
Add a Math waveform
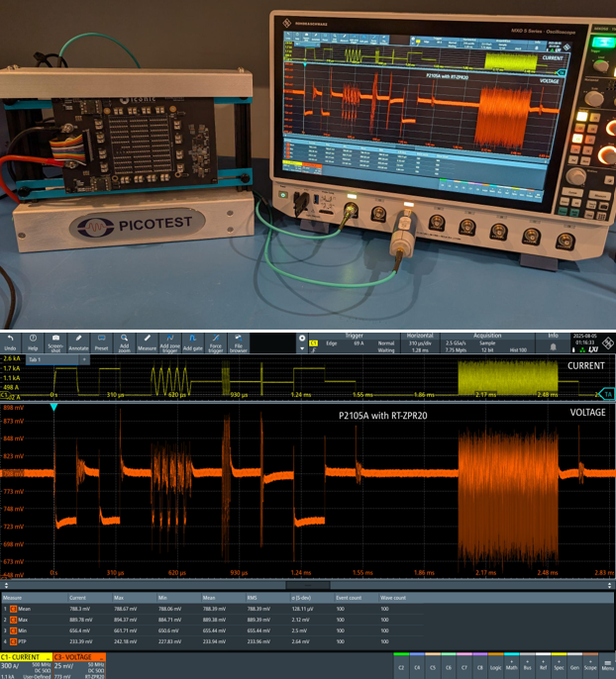pyautogui.click(x=511, y=666)
